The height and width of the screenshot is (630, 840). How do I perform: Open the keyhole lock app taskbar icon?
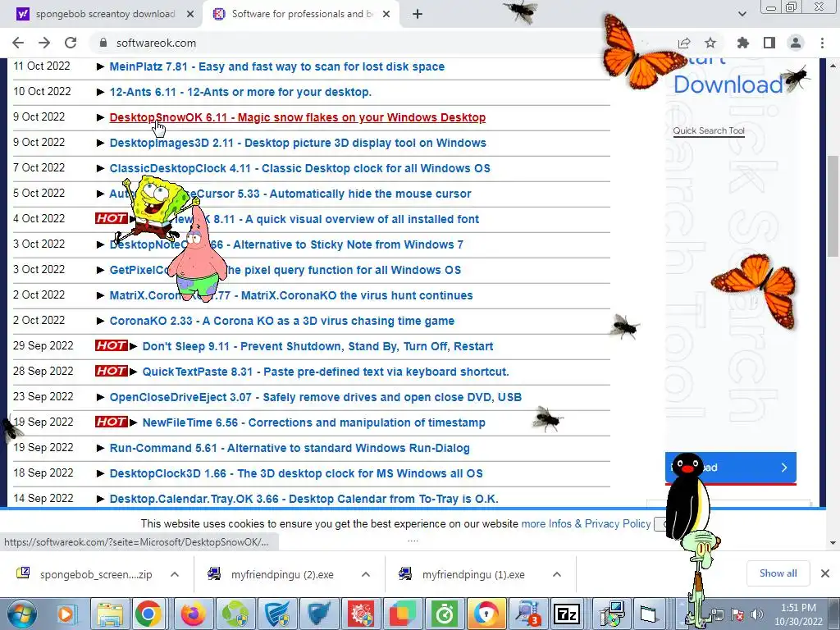pyautogui.click(x=486, y=614)
